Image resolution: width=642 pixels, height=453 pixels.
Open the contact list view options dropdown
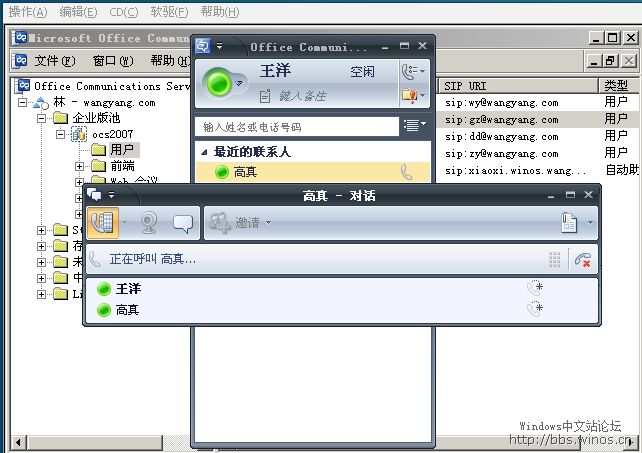click(412, 126)
